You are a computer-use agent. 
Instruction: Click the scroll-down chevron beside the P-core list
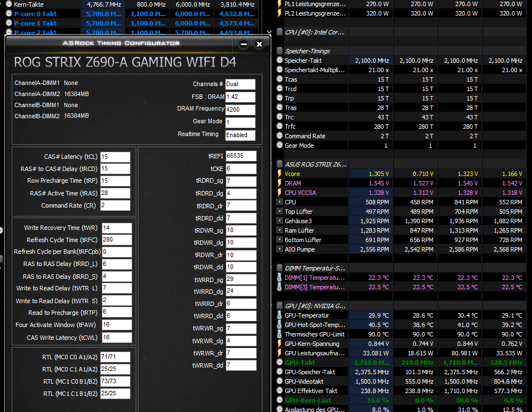(x=269, y=32)
